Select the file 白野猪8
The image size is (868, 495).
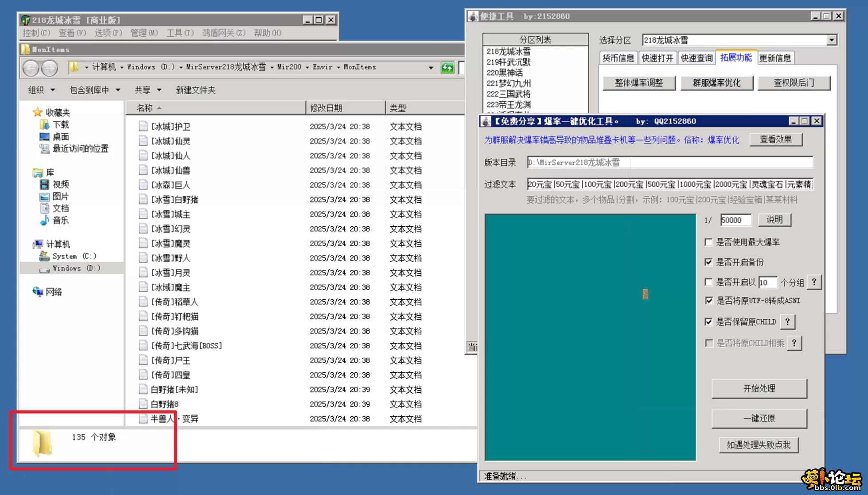click(x=164, y=404)
